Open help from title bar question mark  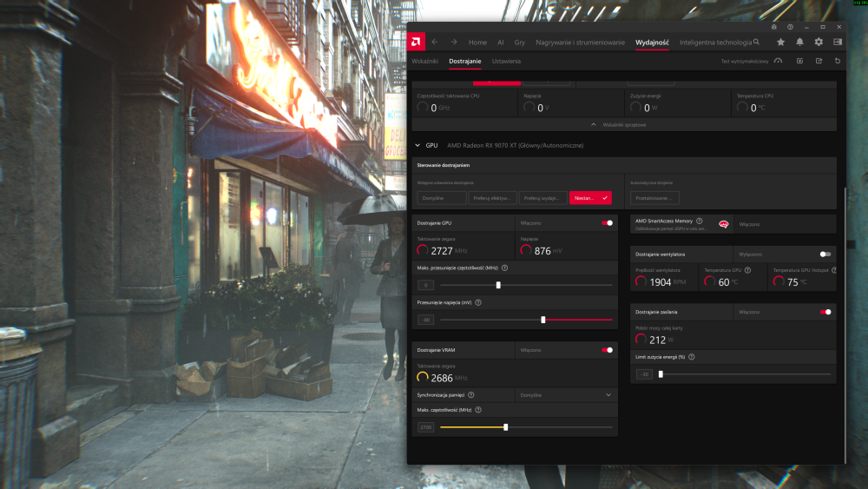point(790,27)
